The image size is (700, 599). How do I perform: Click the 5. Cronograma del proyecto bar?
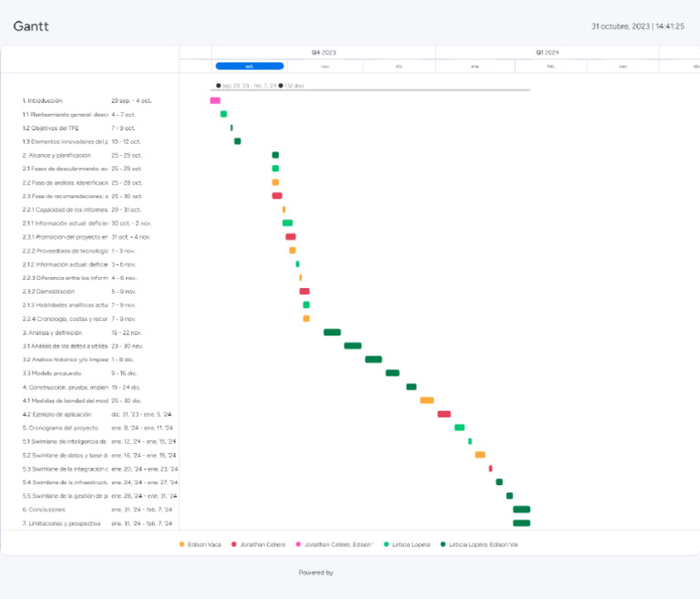[x=459, y=428]
